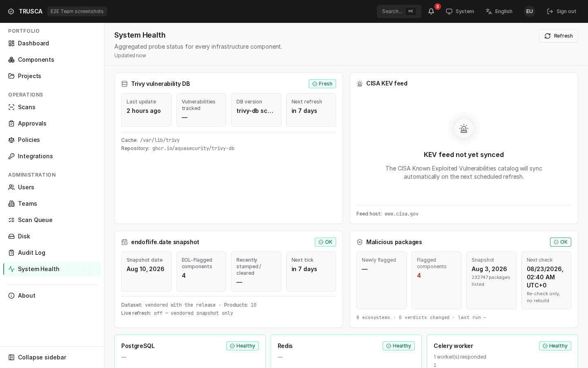
Task: Click the circular refresh icon in Refresh button
Action: (x=548, y=36)
